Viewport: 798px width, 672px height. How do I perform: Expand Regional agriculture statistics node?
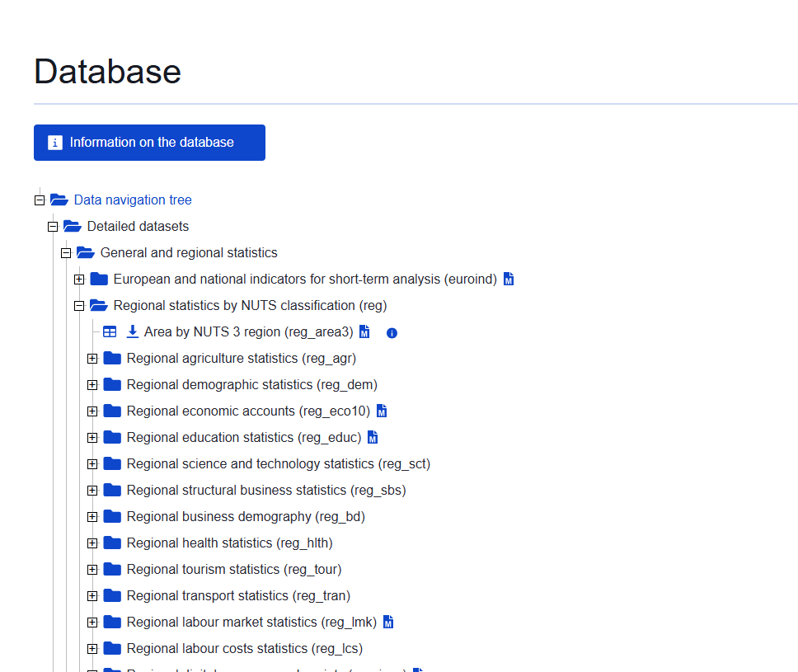tap(92, 359)
